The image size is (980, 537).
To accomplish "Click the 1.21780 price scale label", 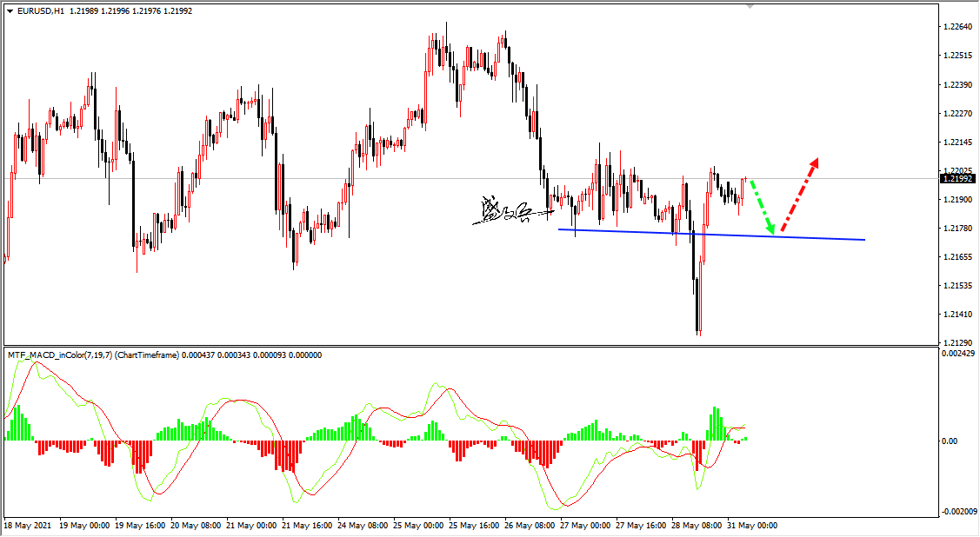I will 957,229.
